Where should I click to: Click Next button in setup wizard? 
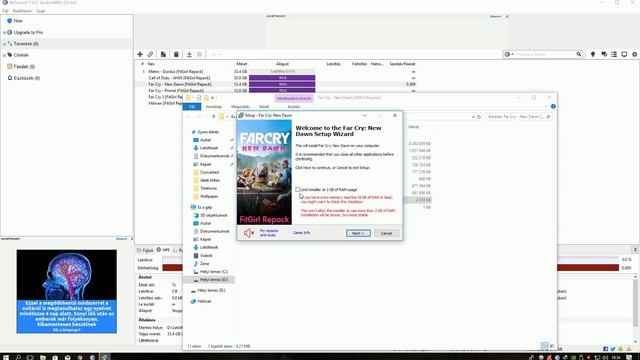pos(358,233)
